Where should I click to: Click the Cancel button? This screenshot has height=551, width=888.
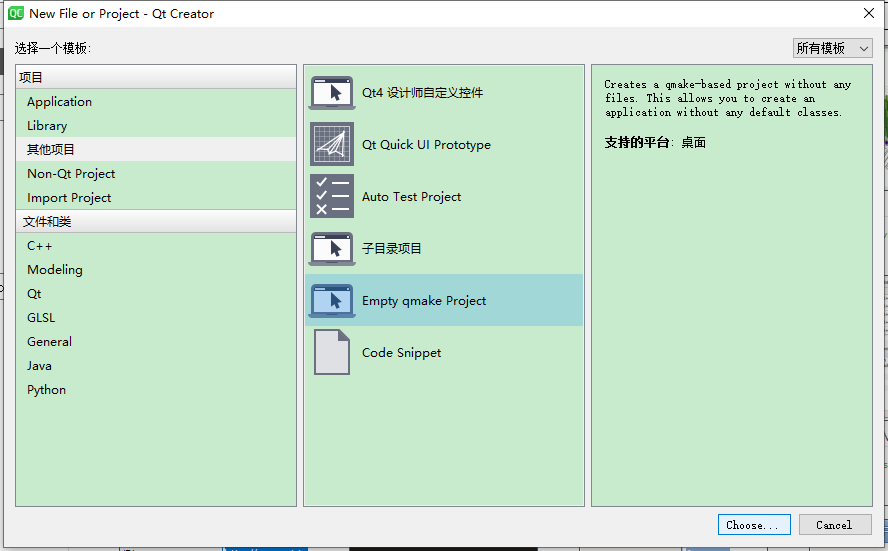click(x=835, y=524)
